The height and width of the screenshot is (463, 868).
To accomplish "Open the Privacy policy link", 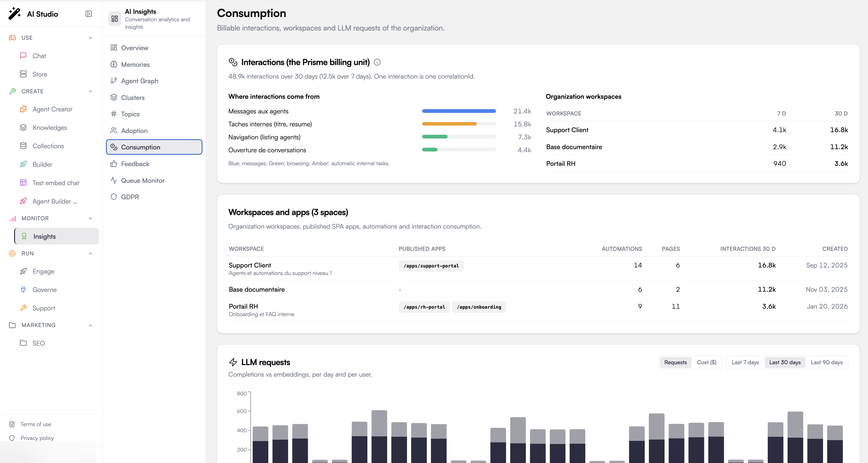I will click(37, 438).
